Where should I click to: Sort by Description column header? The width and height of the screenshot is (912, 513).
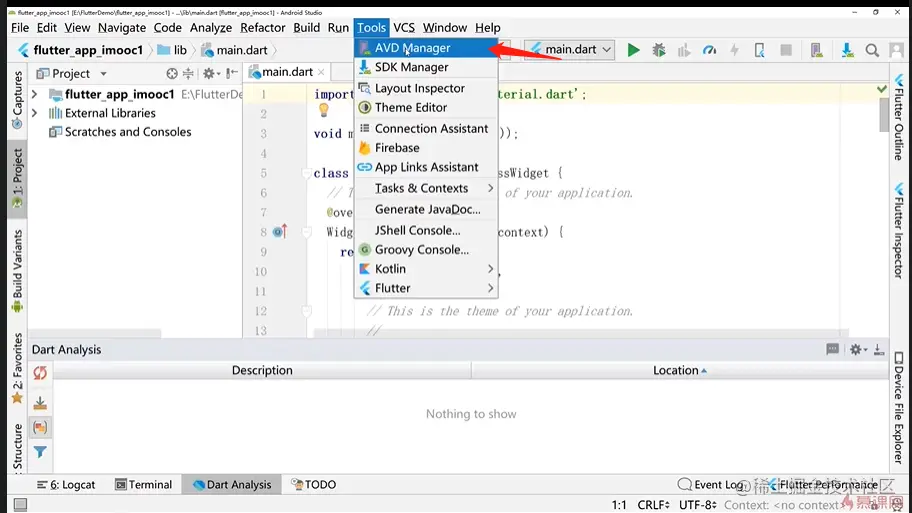click(x=262, y=370)
